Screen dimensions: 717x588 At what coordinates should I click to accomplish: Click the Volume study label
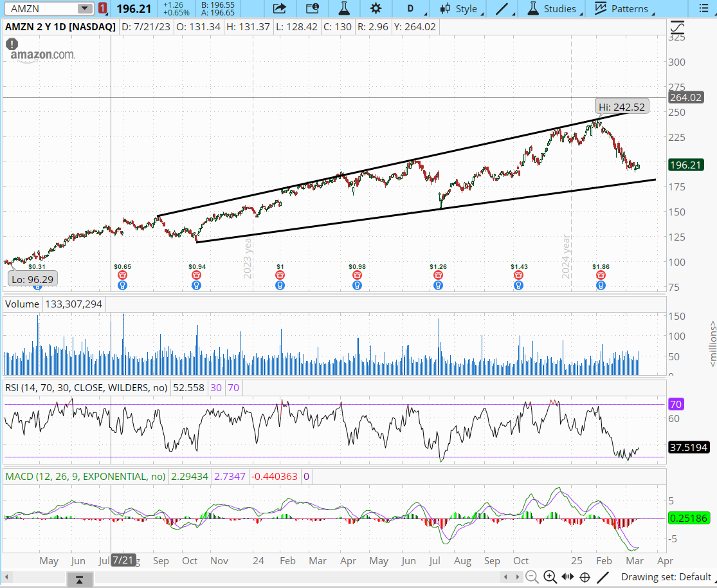point(22,304)
